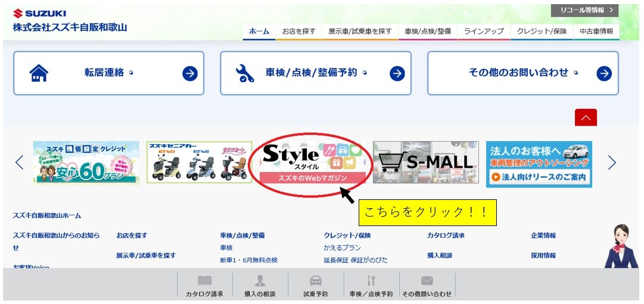644x304 pixels.
Task: Open the 採用情報 link
Action: coord(543,255)
